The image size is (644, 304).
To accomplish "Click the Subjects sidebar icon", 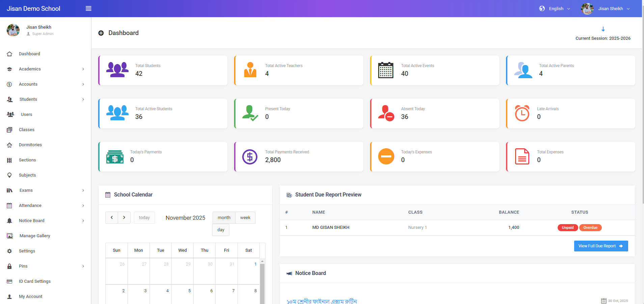I will pyautogui.click(x=10, y=175).
